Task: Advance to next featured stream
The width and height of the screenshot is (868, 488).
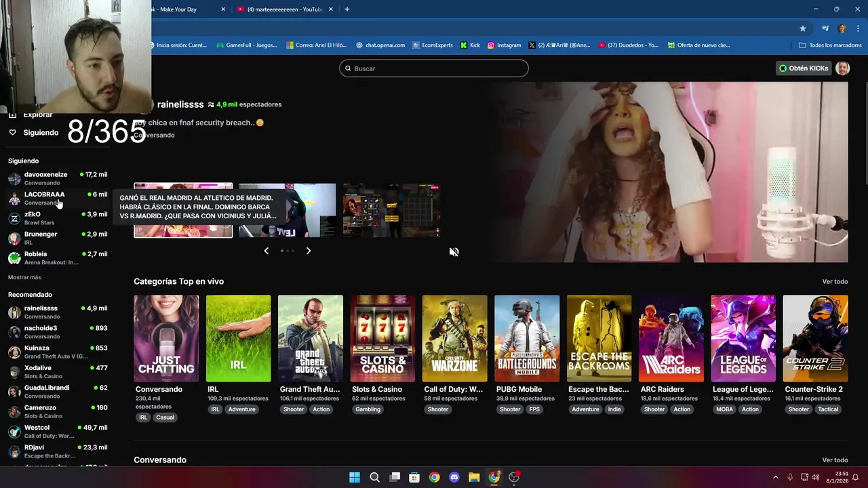Action: click(x=309, y=251)
